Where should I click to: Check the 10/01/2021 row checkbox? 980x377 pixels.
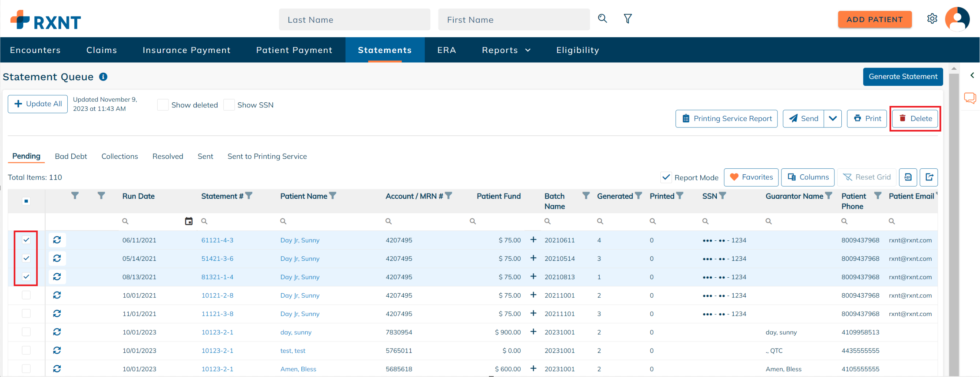[26, 295]
